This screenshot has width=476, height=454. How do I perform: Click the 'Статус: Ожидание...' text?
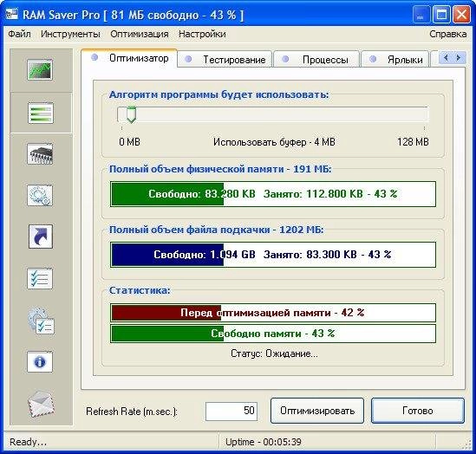click(275, 353)
